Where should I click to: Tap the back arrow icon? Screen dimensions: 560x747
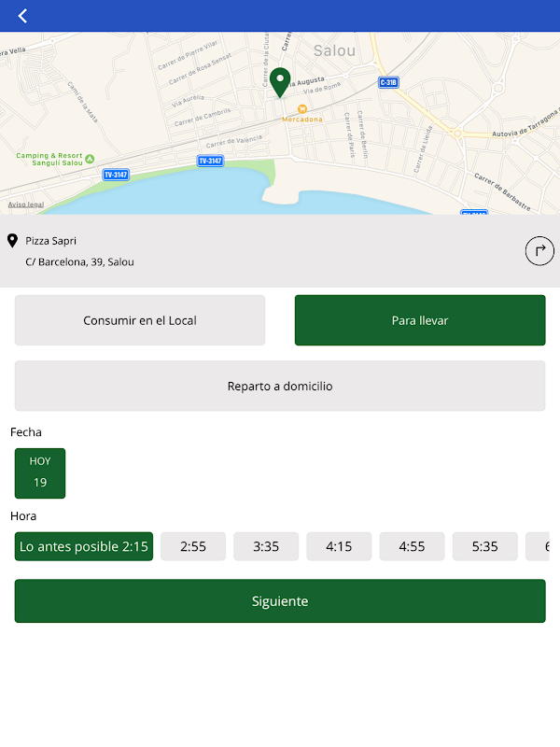[22, 16]
